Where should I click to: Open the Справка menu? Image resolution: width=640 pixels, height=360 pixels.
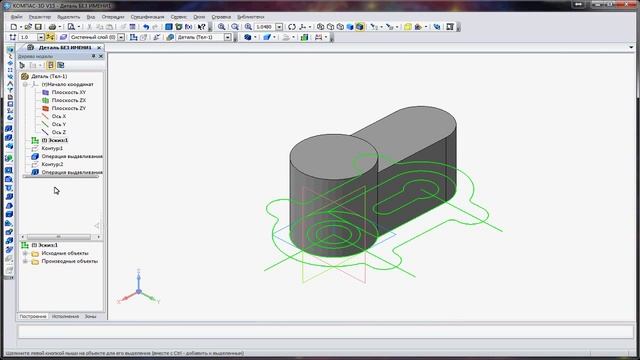click(x=221, y=17)
